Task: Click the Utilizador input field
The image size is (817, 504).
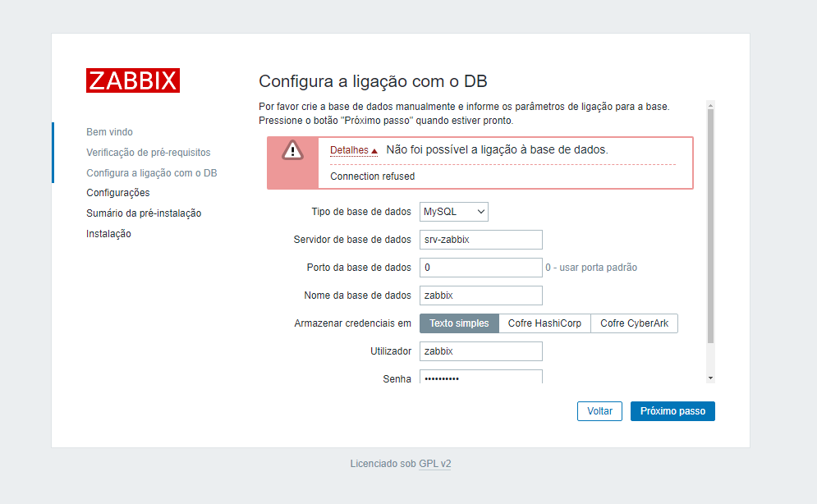Action: pos(481,351)
